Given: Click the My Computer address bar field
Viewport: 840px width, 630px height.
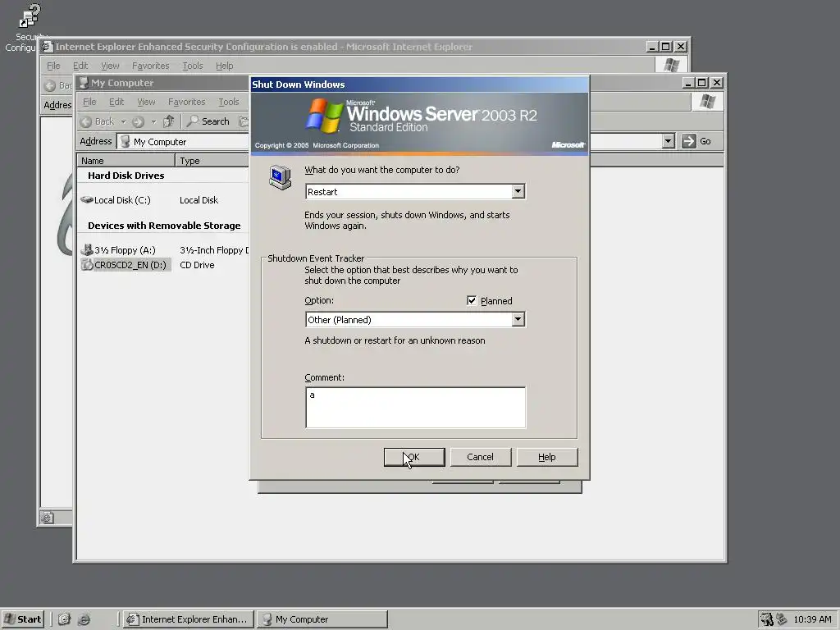Looking at the screenshot, I should [x=183, y=141].
